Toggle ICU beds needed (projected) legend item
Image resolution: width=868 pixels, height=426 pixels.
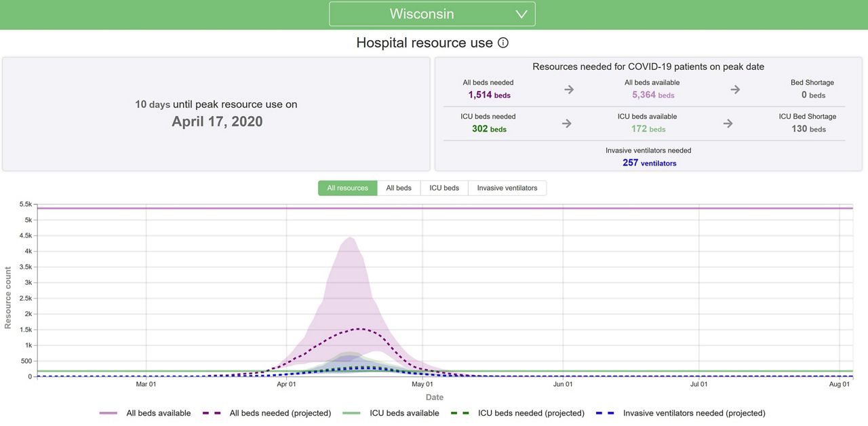click(531, 413)
